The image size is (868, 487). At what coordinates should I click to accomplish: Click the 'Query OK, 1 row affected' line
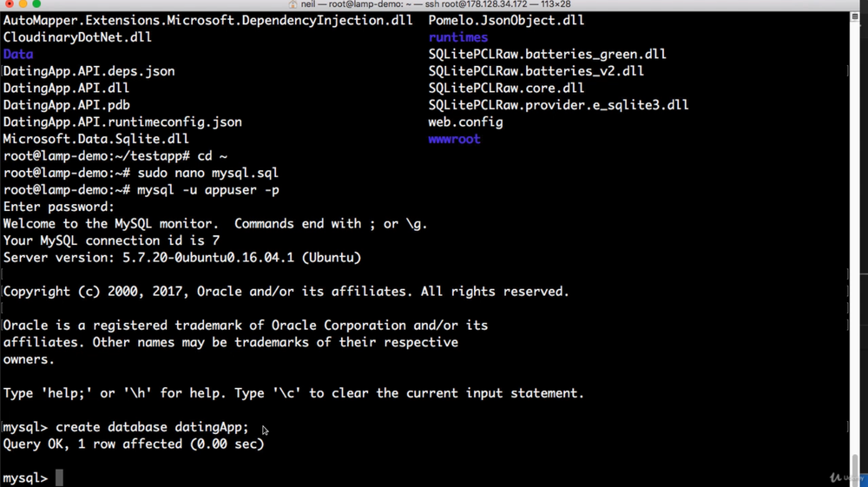coord(134,444)
